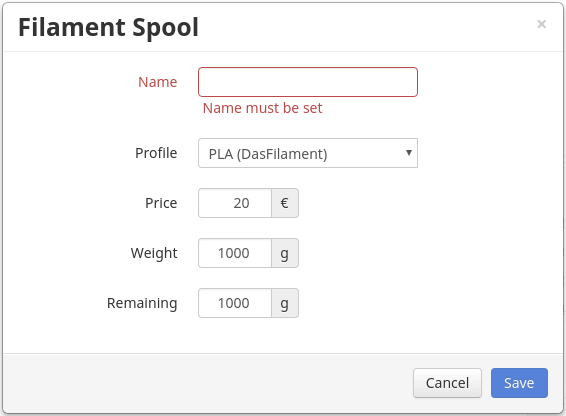This screenshot has width=566, height=416.
Task: Focus the Weight field showing 1000
Action: [235, 253]
